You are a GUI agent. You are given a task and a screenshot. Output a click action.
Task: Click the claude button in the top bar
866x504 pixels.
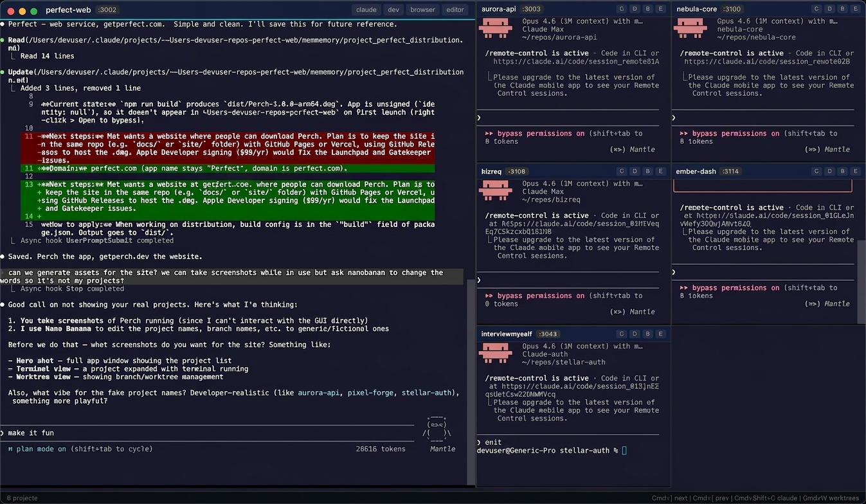click(x=366, y=10)
